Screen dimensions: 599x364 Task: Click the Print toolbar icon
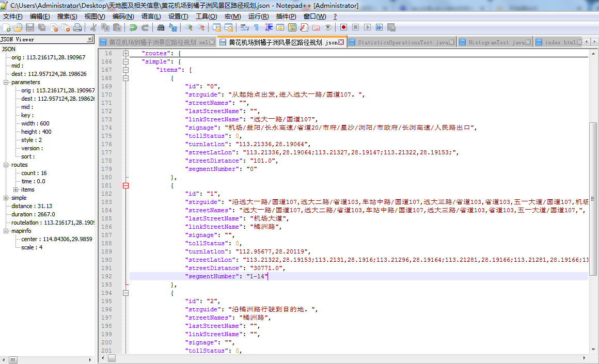[77, 27]
